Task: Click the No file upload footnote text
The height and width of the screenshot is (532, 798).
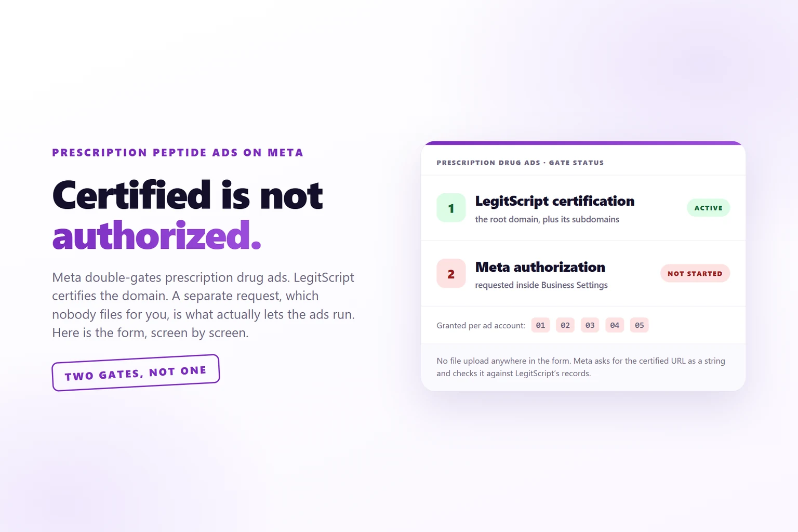Action: click(x=581, y=367)
